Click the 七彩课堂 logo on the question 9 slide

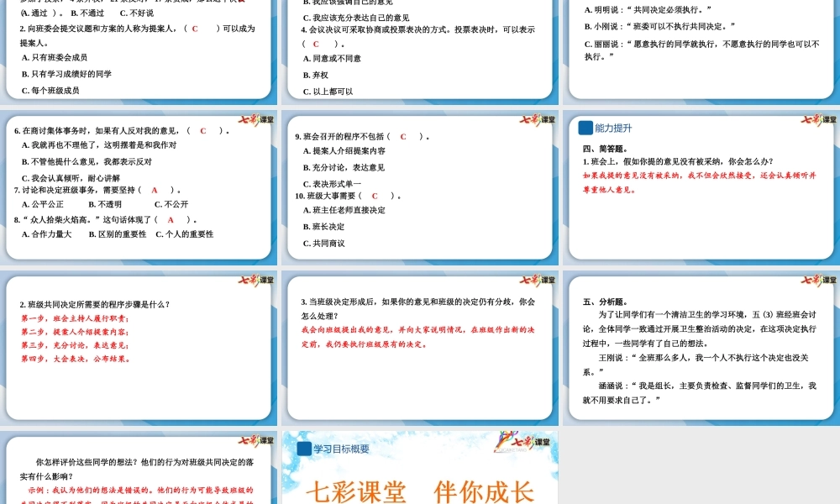coord(538,118)
